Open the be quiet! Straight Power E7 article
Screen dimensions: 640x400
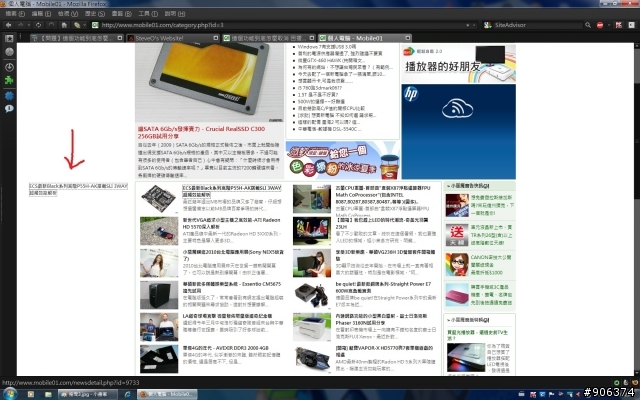point(383,287)
